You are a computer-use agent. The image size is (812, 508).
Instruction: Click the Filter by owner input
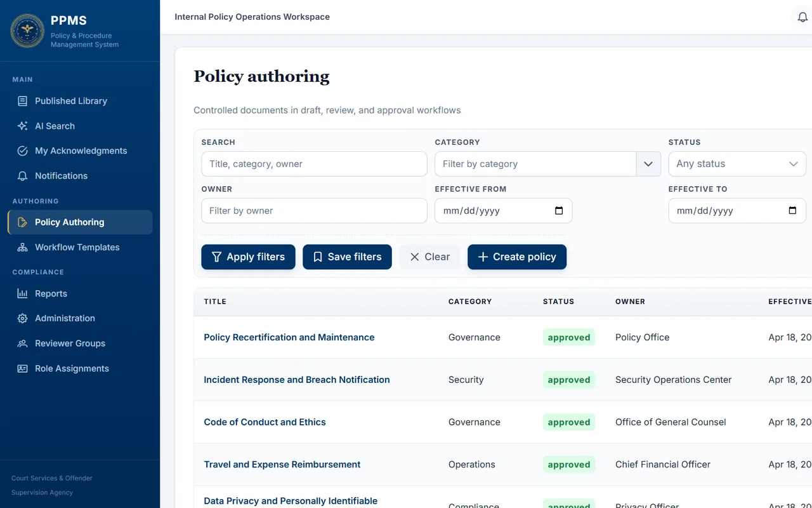314,211
